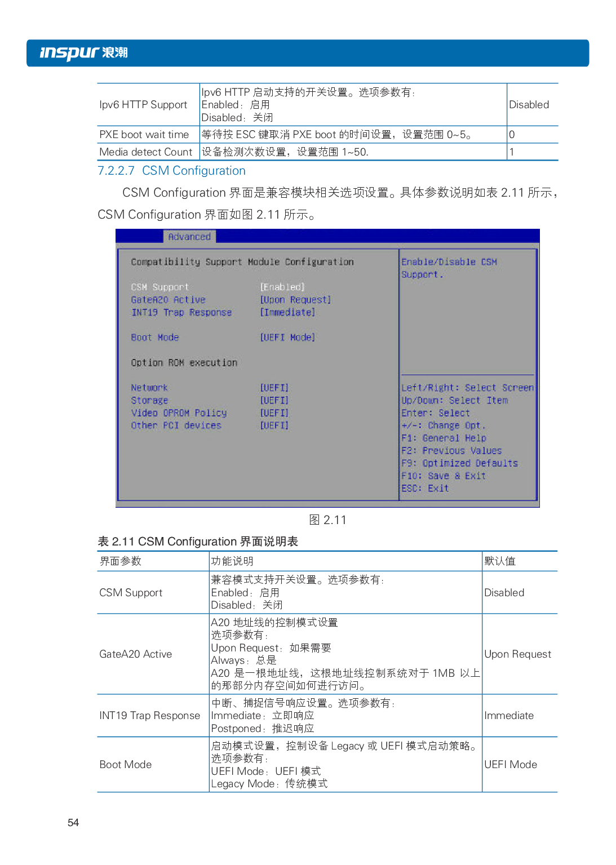This screenshot has width=616, height=865.
Task: Change INT19 Trap Response Immediate value
Action: (x=287, y=312)
